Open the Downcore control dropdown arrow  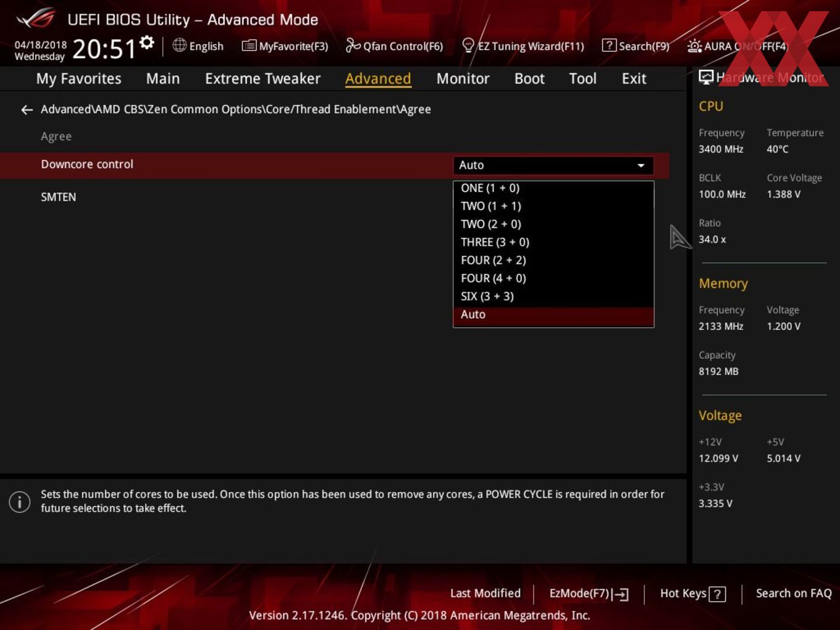(641, 166)
